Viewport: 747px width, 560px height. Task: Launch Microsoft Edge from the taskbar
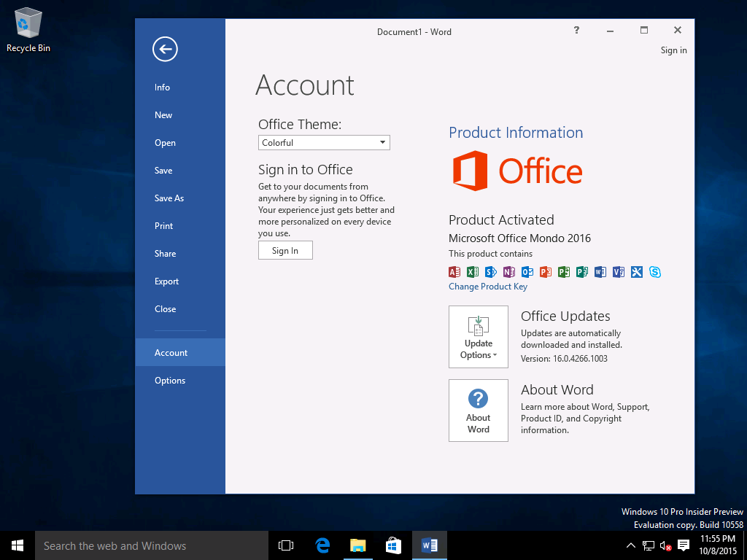(322, 545)
